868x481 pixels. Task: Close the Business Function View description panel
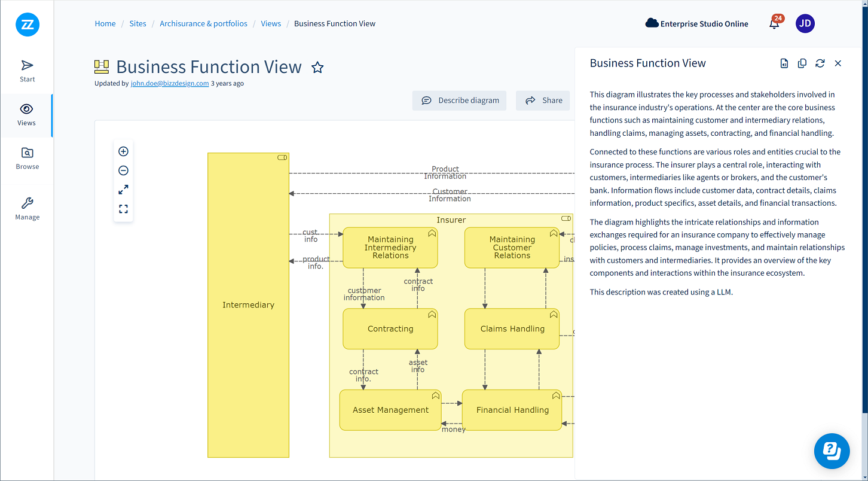tap(838, 63)
